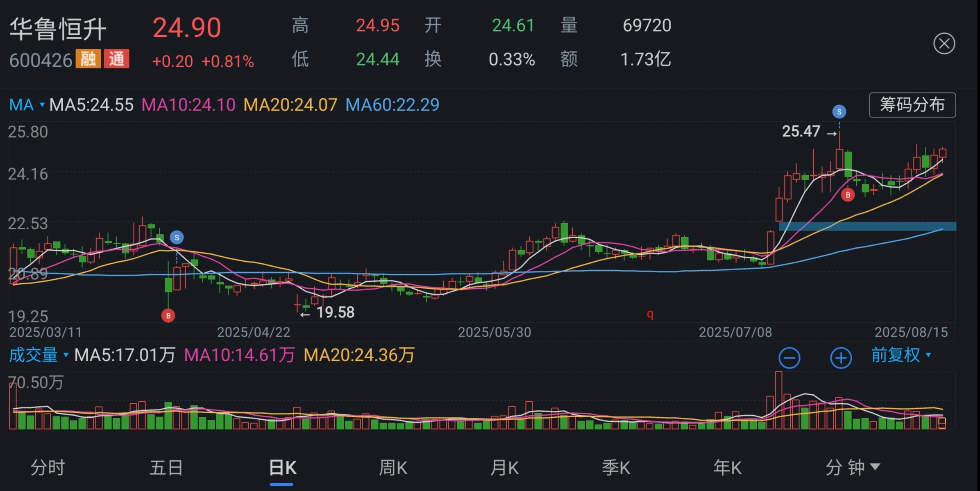Tap the MA10:24.10 indicator label
The image size is (980, 491).
click(x=188, y=105)
